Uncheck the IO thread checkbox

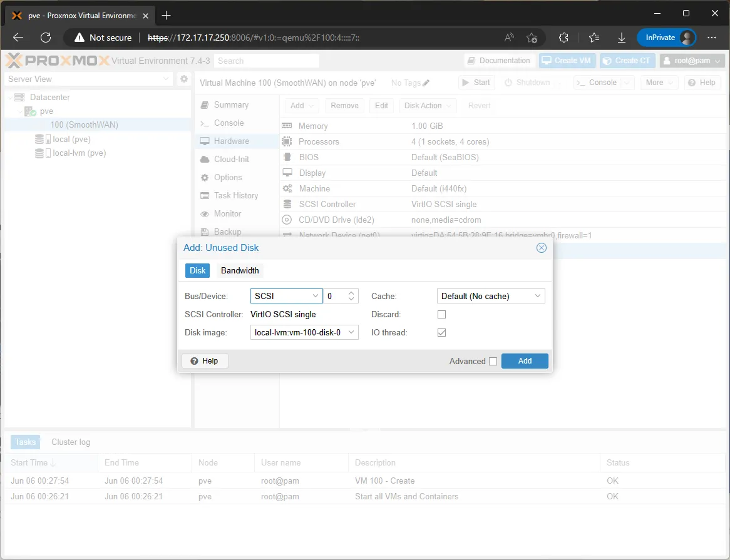point(441,332)
